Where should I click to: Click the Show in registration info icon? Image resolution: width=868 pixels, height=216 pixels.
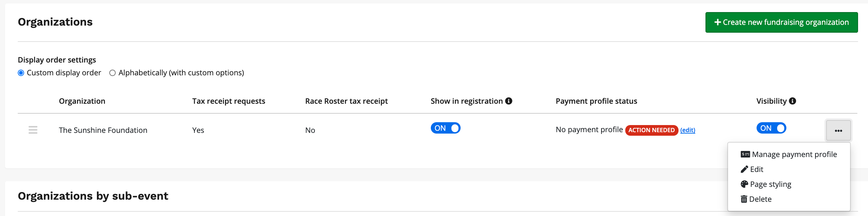coord(509,101)
